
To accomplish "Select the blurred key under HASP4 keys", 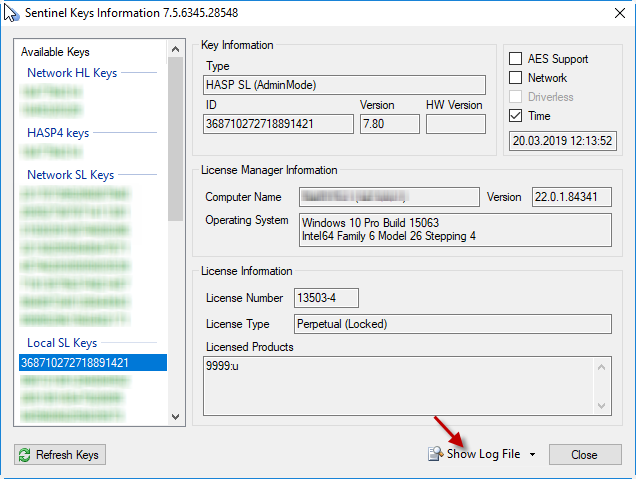I will click(52, 152).
